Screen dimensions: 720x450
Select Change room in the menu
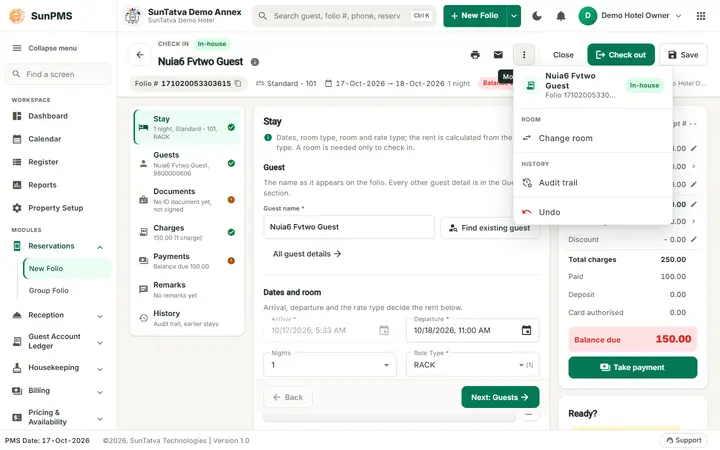(592, 138)
